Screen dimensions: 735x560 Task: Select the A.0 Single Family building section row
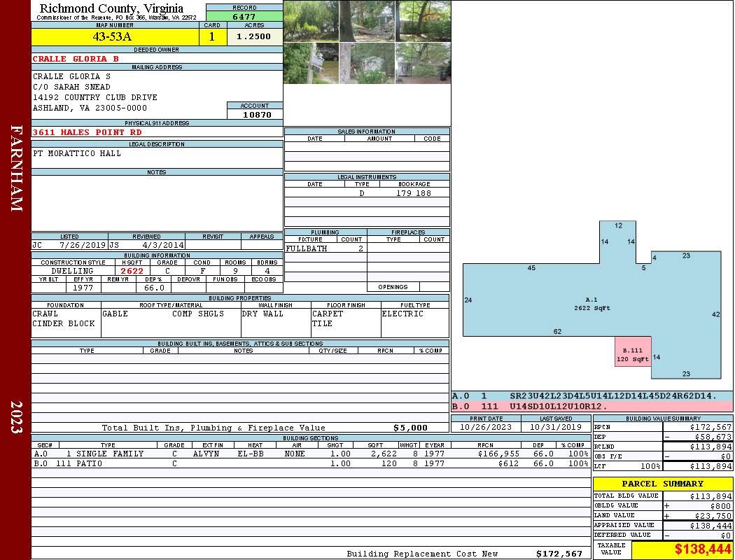309,454
